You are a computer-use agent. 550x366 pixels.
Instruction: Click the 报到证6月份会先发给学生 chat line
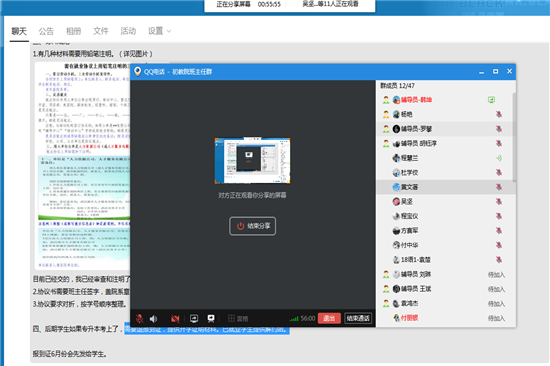(70, 354)
